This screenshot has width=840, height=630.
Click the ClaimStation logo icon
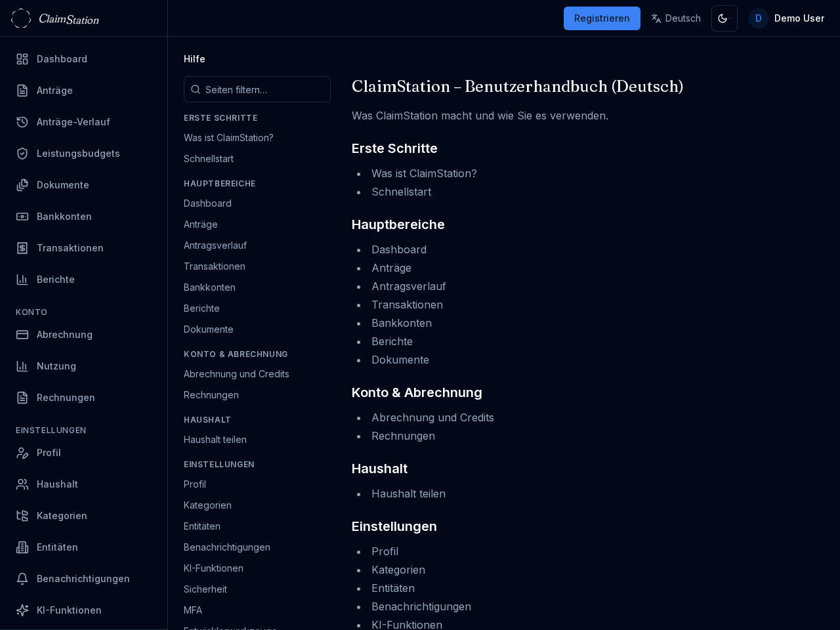(21, 18)
